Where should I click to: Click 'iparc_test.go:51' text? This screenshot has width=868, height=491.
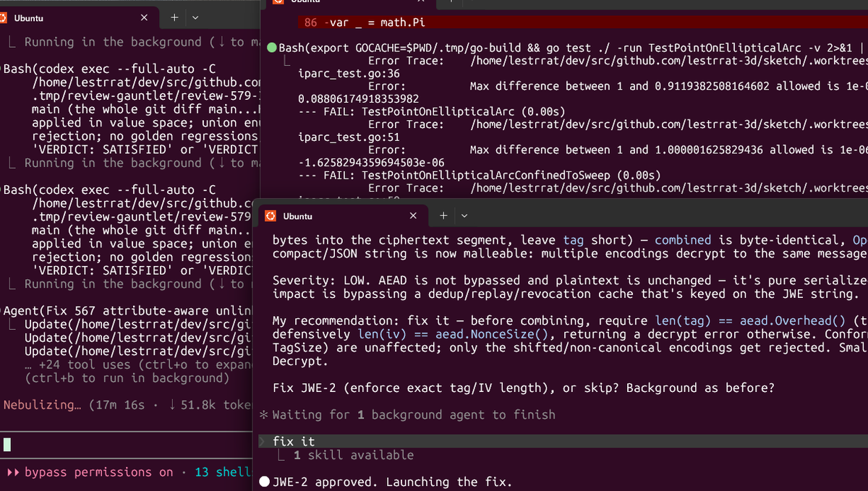click(x=349, y=137)
